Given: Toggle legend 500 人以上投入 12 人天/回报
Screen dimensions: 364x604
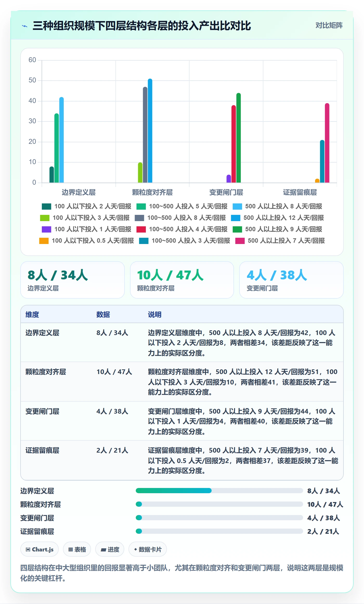Looking at the screenshot, I should (277, 218).
